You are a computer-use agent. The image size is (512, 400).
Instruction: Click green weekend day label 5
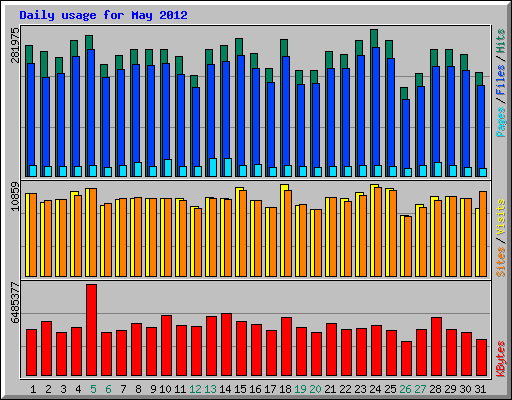click(x=93, y=389)
